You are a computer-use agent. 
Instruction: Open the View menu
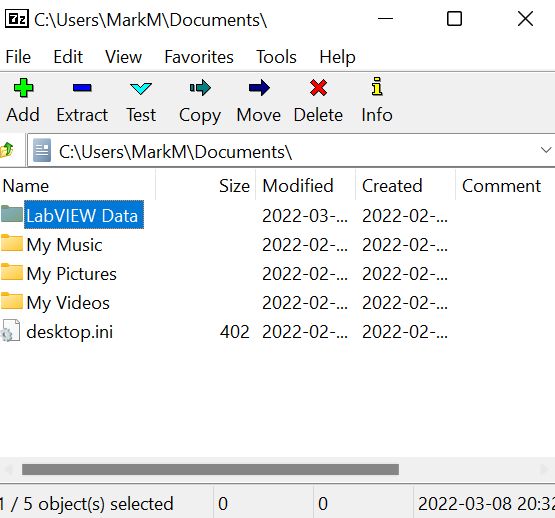(x=124, y=57)
